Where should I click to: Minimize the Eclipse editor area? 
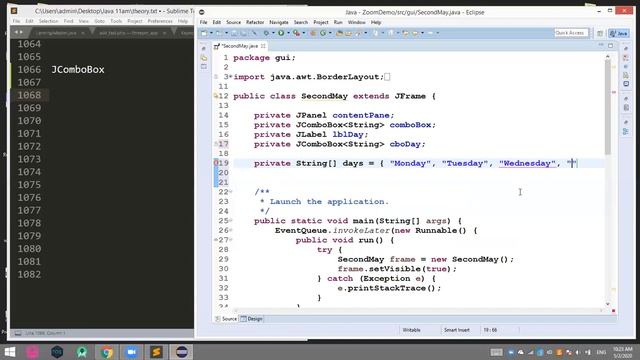[x=601, y=45]
